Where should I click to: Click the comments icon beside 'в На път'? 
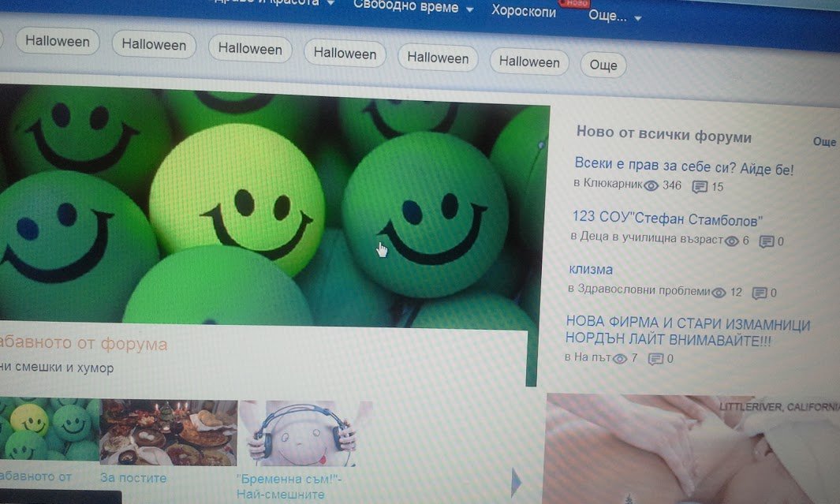pyautogui.click(x=655, y=360)
